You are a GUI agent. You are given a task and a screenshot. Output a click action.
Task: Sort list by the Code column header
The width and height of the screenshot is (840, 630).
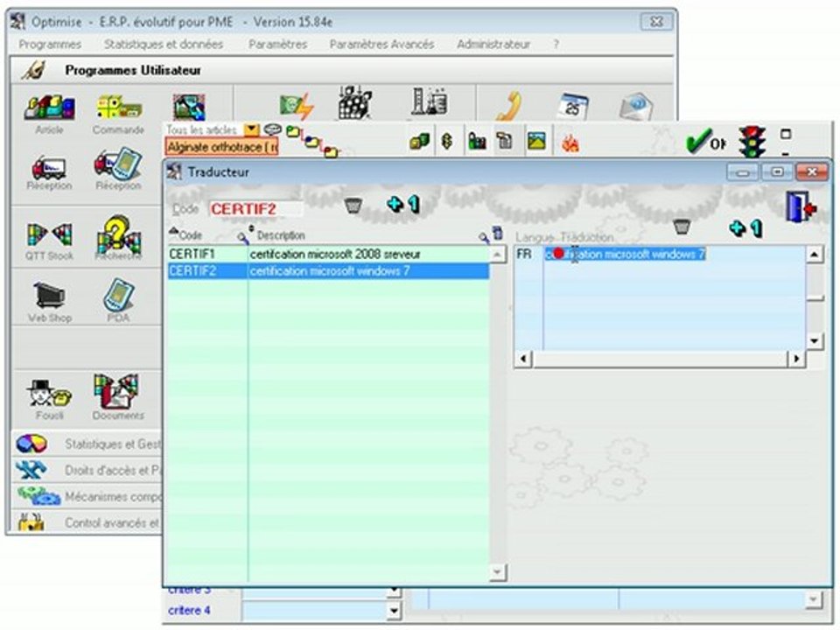point(190,235)
